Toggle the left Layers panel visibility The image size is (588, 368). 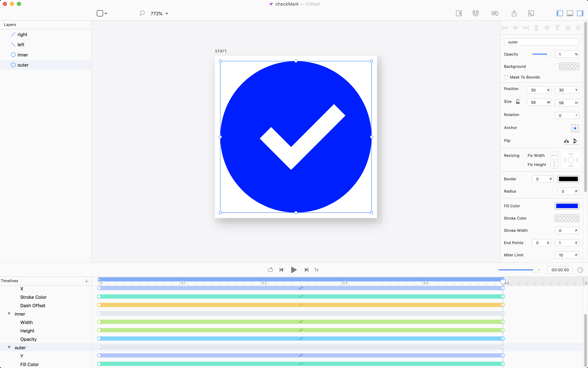(x=560, y=13)
